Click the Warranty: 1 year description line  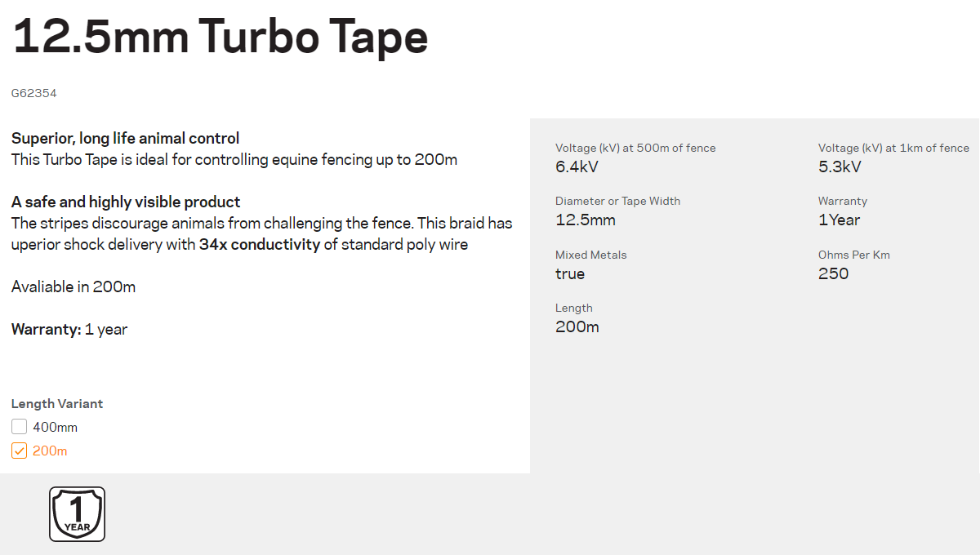click(69, 329)
